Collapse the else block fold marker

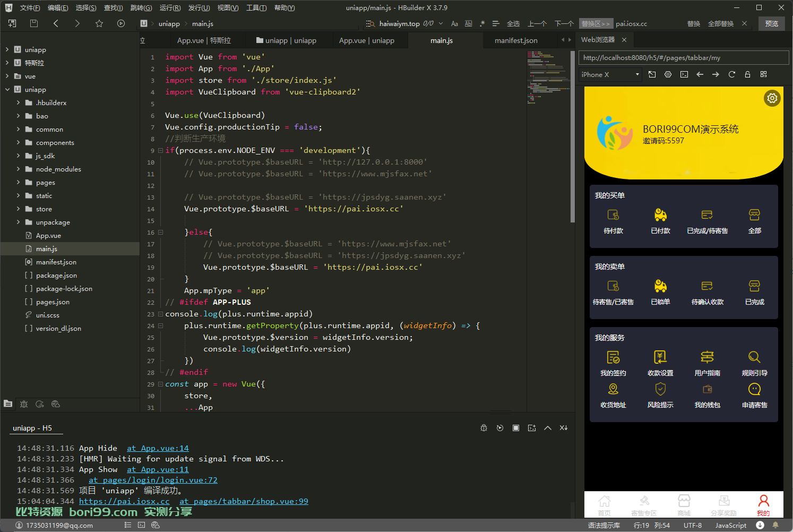[x=160, y=232]
